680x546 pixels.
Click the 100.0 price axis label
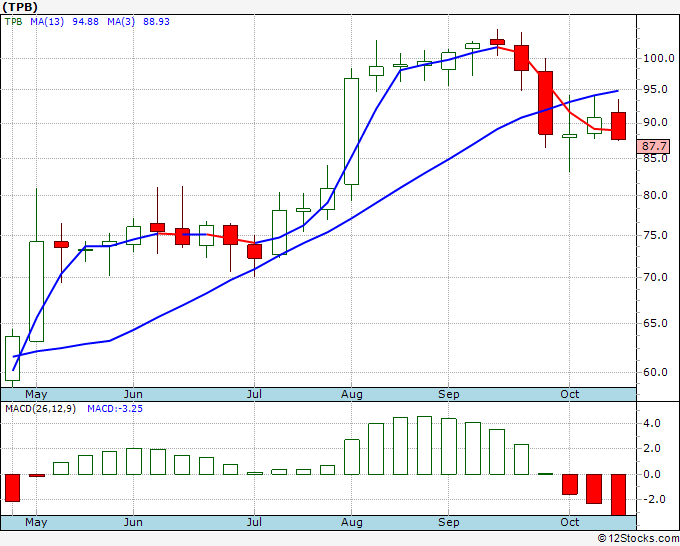[x=658, y=58]
